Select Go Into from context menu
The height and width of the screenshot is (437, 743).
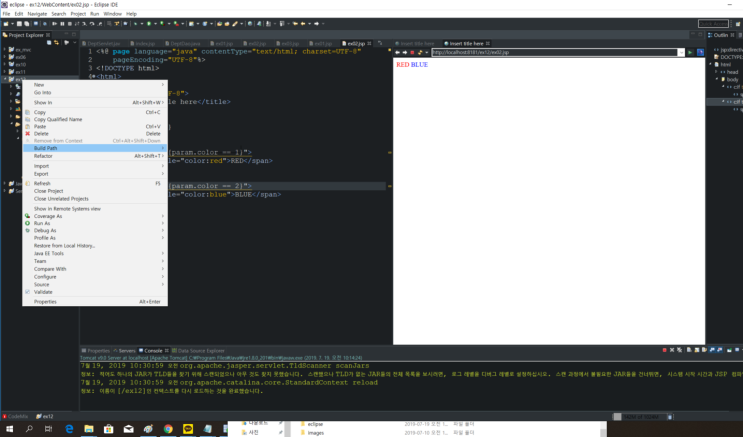tap(95, 92)
